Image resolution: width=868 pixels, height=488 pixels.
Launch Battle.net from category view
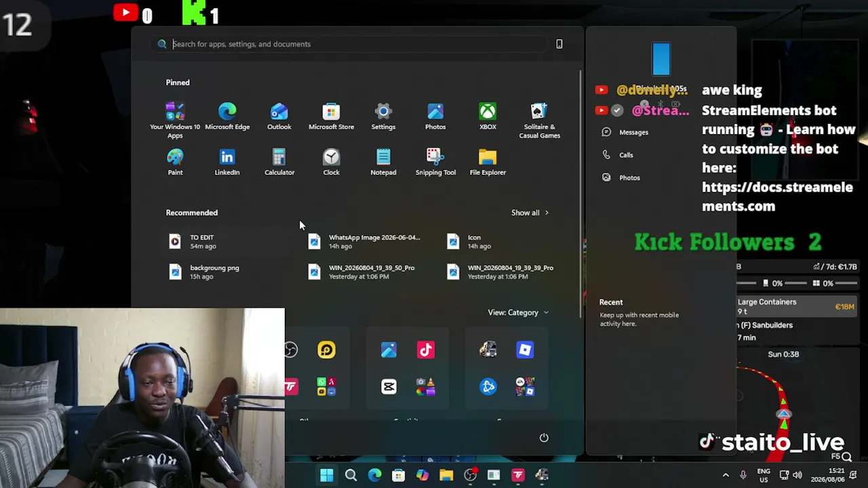[488, 386]
